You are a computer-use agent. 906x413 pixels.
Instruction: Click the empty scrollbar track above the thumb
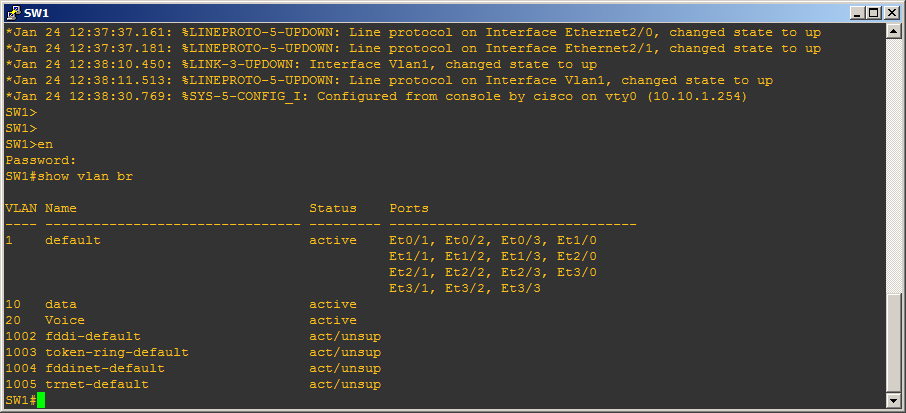click(893, 165)
